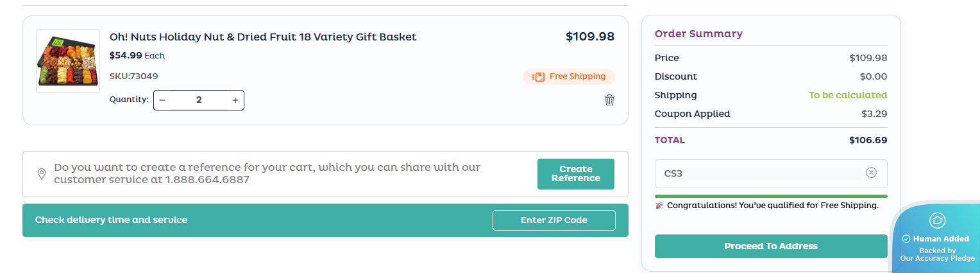
Task: Click the Human Added house icon
Action: tap(937, 220)
